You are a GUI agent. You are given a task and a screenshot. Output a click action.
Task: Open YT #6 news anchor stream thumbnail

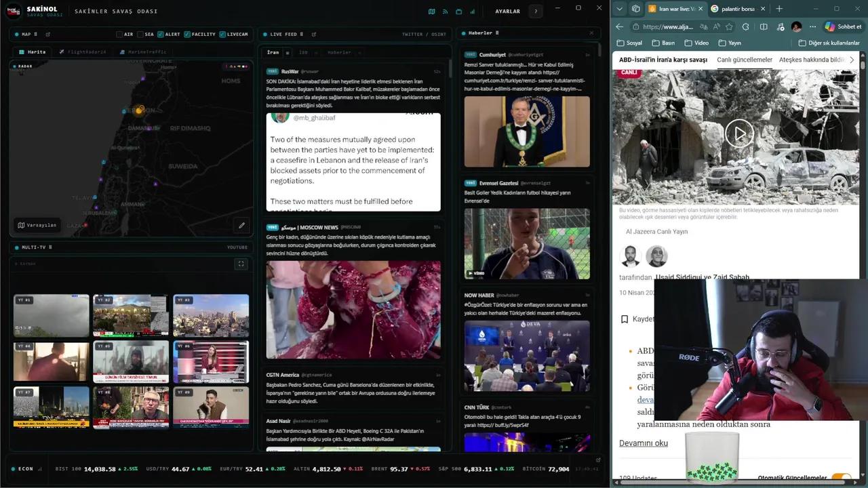(211, 362)
